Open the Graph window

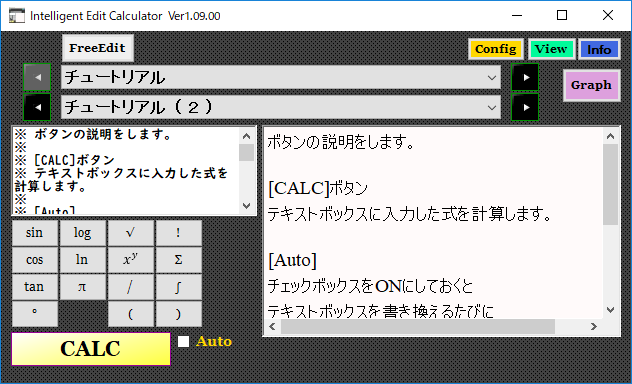pyautogui.click(x=591, y=85)
